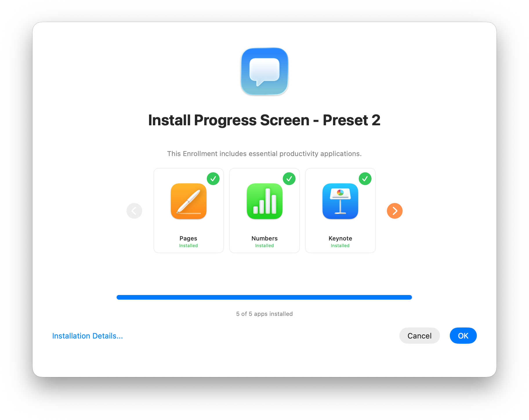Select the Numbers Installed status label

(x=264, y=246)
